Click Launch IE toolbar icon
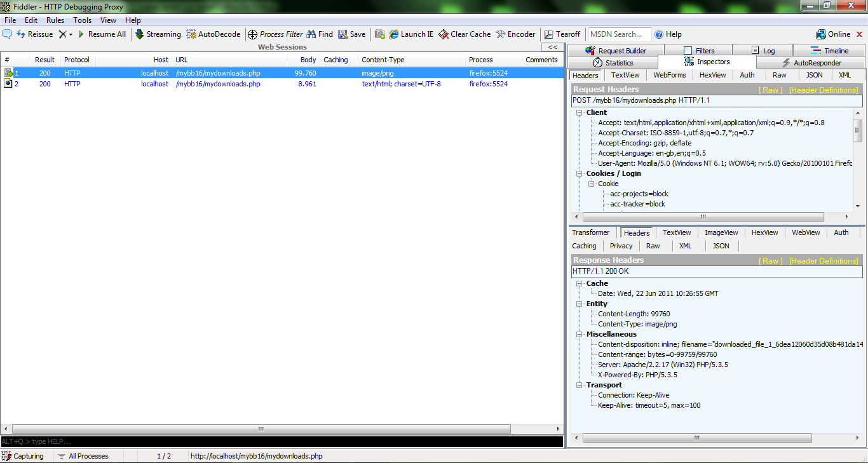 [394, 34]
